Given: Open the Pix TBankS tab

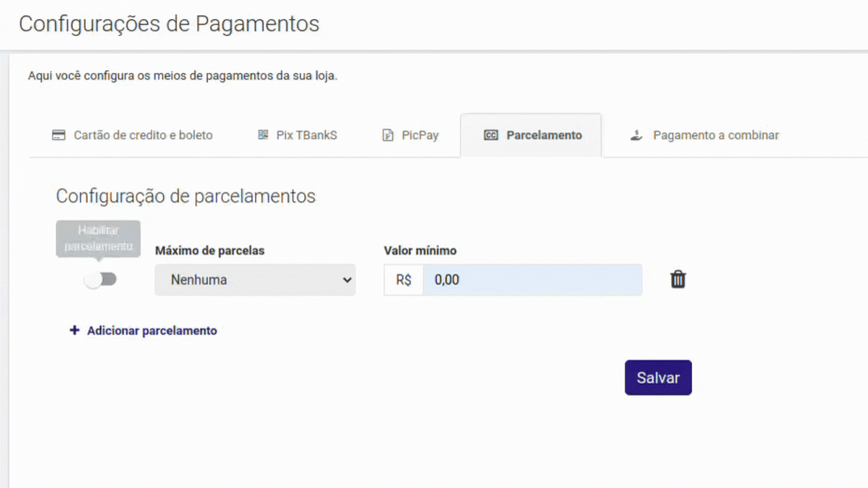Looking at the screenshot, I should click(x=307, y=135).
